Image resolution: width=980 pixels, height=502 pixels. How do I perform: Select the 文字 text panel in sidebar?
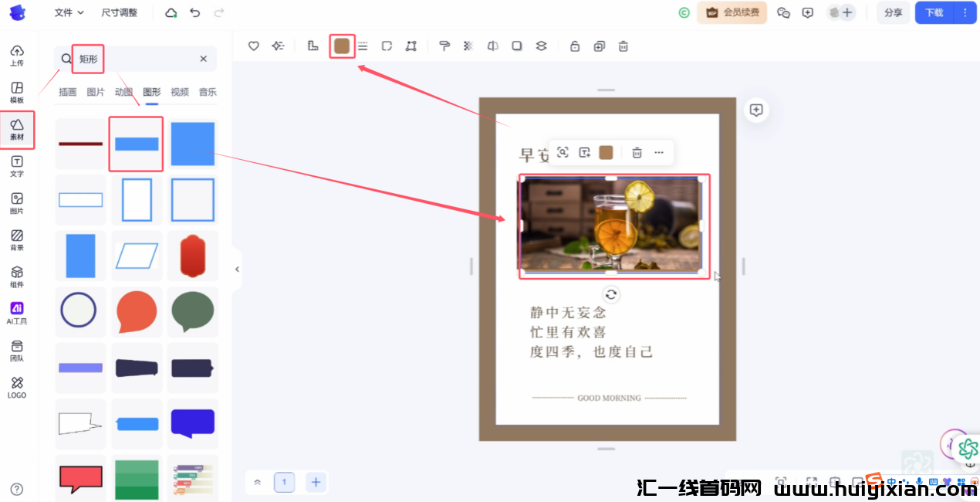click(x=17, y=167)
